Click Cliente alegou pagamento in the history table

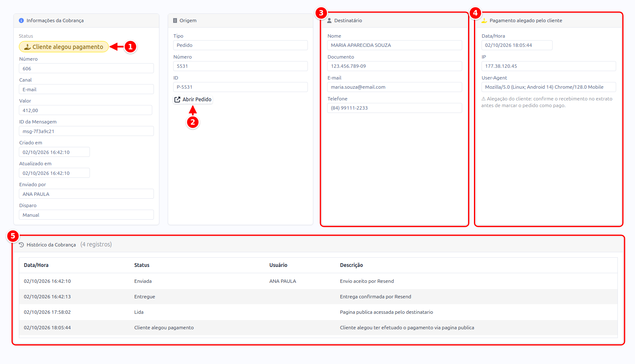coord(164,328)
